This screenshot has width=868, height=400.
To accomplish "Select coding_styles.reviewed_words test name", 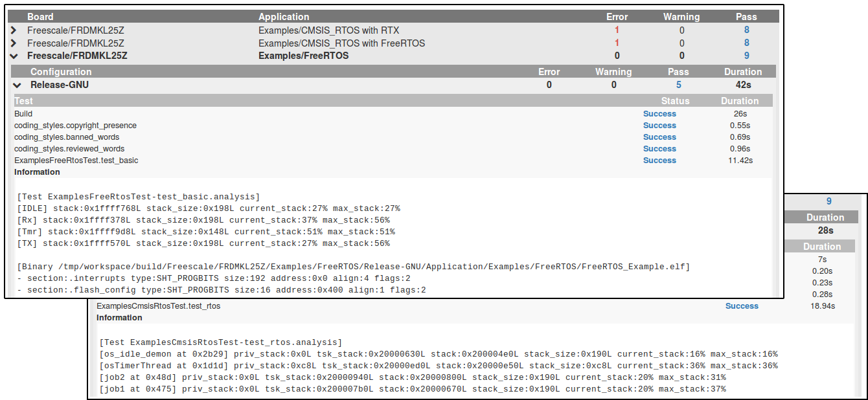I will (69, 149).
